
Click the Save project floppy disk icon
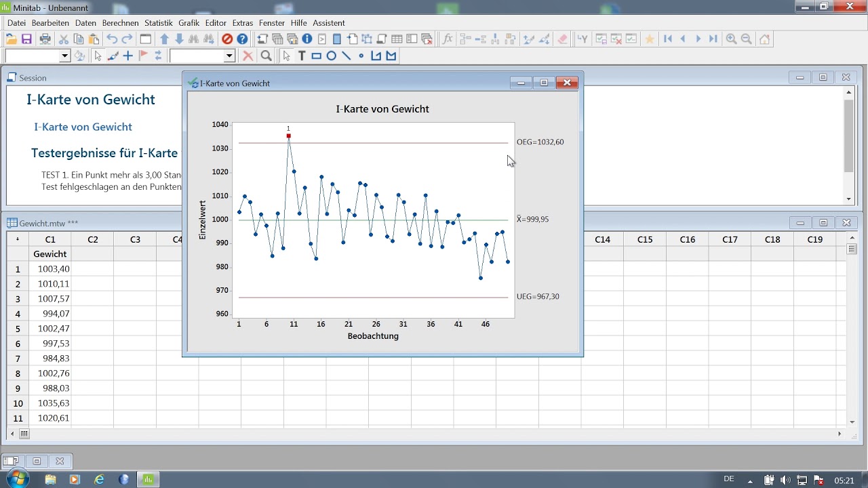tap(26, 39)
